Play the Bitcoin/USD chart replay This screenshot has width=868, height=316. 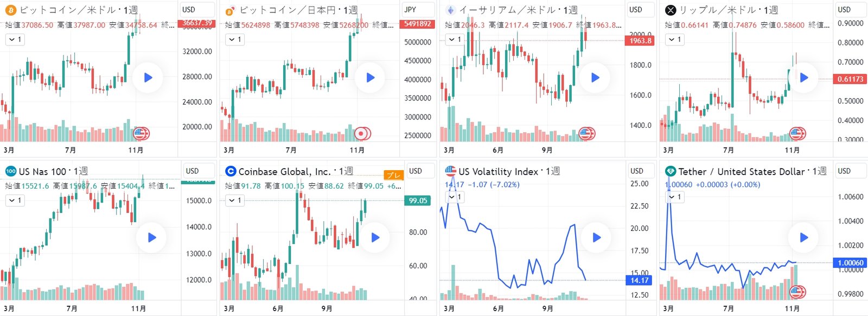point(148,78)
